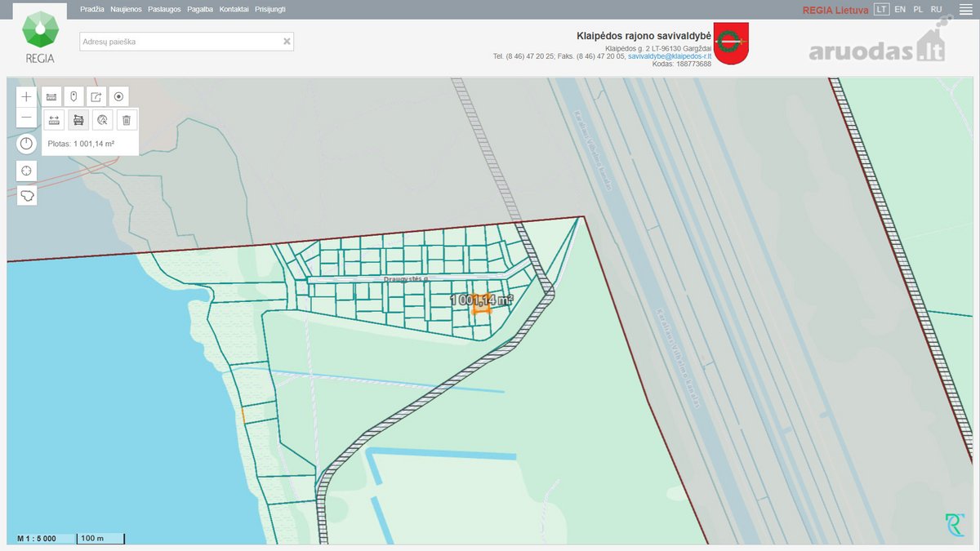Open Paslaugos menu

tap(164, 9)
